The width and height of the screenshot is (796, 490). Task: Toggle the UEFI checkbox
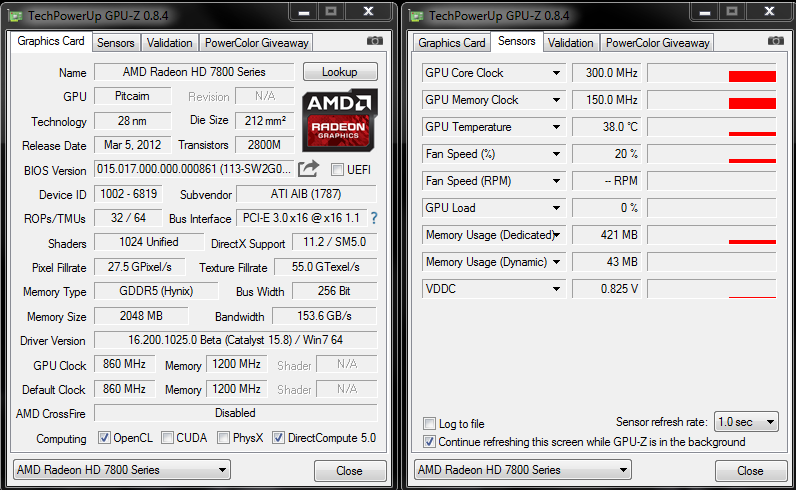coord(337,170)
